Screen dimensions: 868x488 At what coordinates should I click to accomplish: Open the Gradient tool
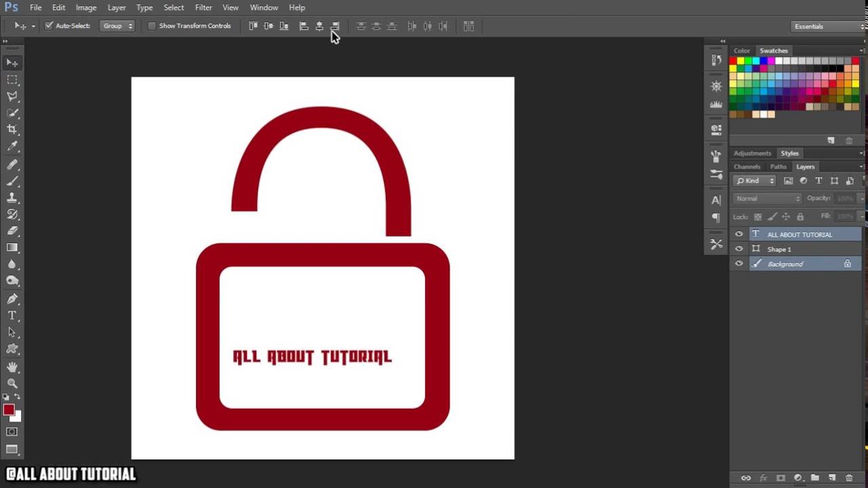pos(12,247)
